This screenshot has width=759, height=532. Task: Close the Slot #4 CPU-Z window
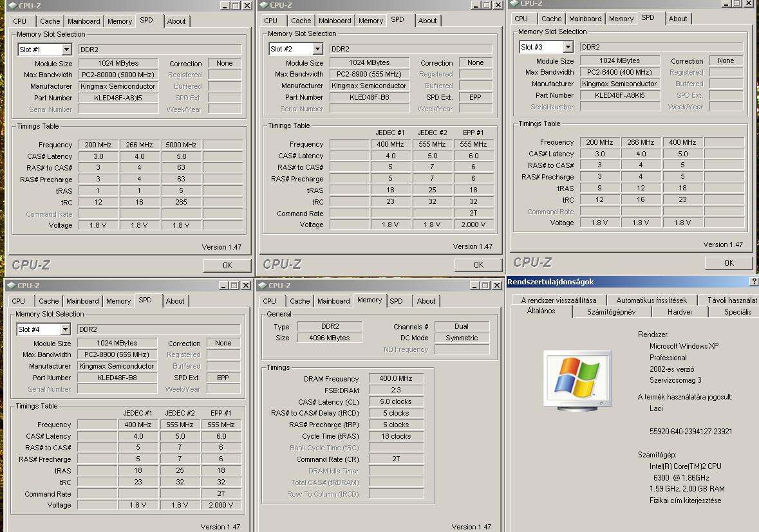point(246,286)
